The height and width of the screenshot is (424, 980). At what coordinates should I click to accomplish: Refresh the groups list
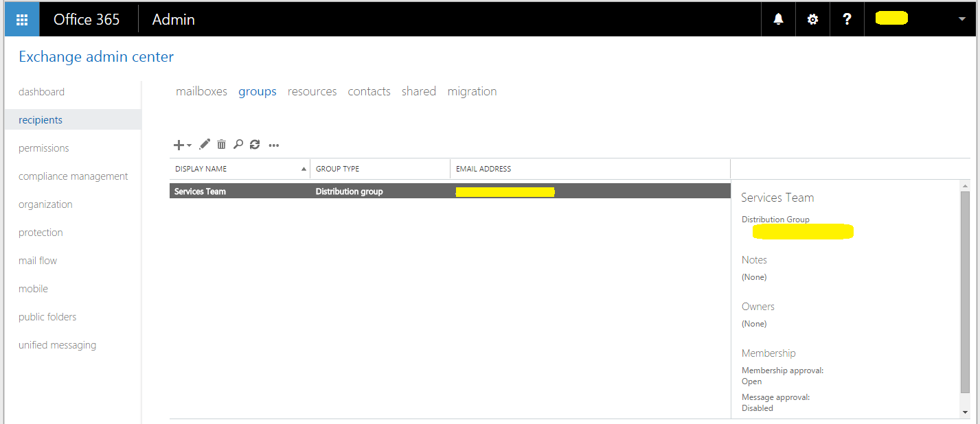click(x=255, y=145)
